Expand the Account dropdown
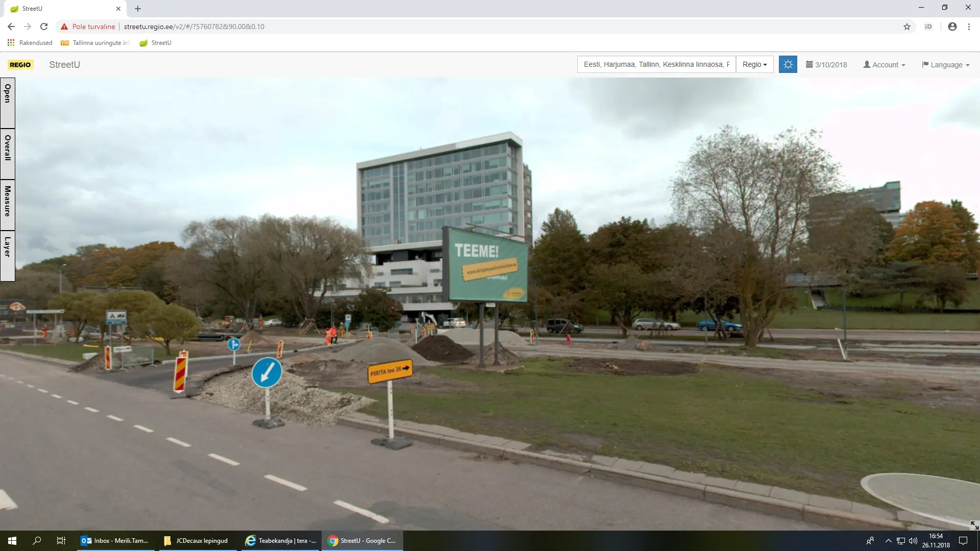The width and height of the screenshot is (980, 551). coord(884,65)
